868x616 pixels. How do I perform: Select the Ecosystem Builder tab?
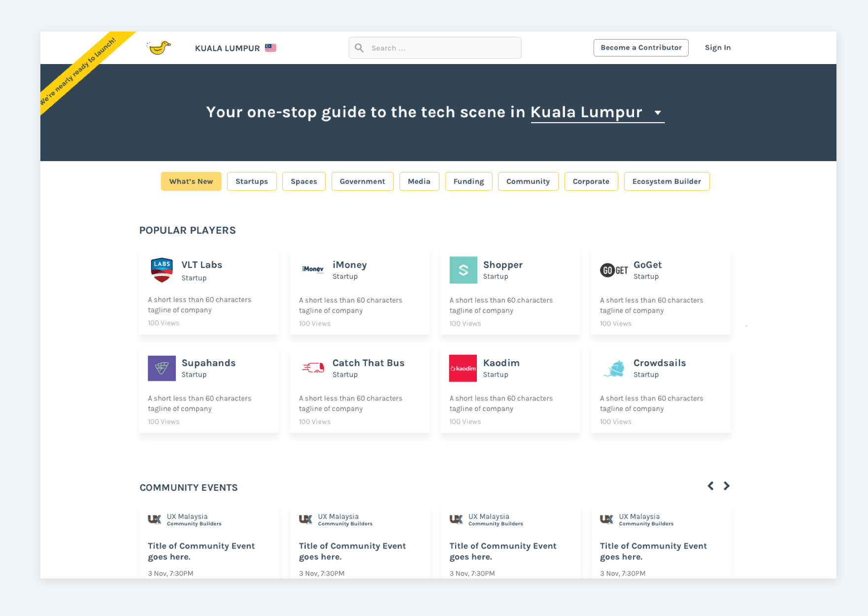tap(667, 181)
